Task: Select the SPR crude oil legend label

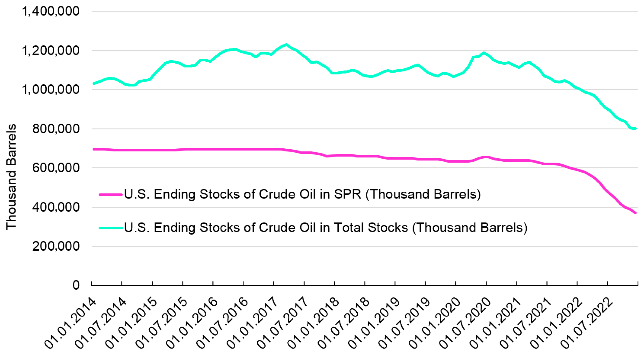Action: point(302,194)
